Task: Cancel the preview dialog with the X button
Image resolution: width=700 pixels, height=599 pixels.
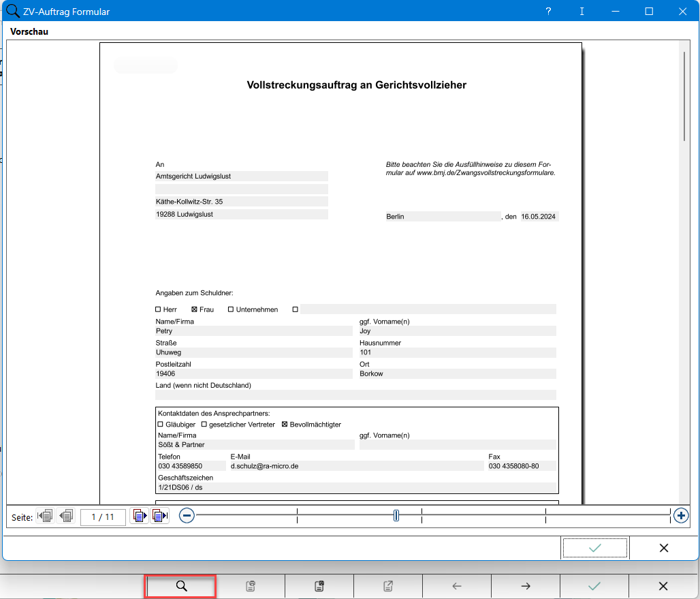Action: point(664,548)
